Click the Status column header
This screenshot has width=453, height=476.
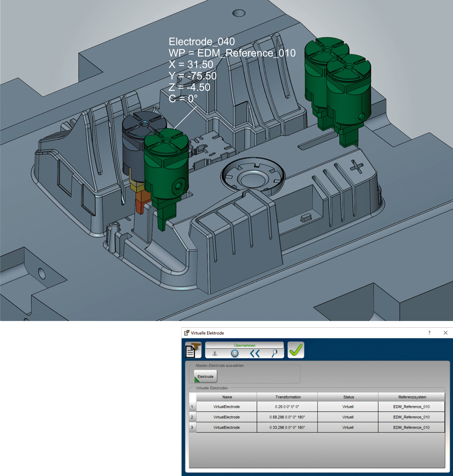(348, 397)
